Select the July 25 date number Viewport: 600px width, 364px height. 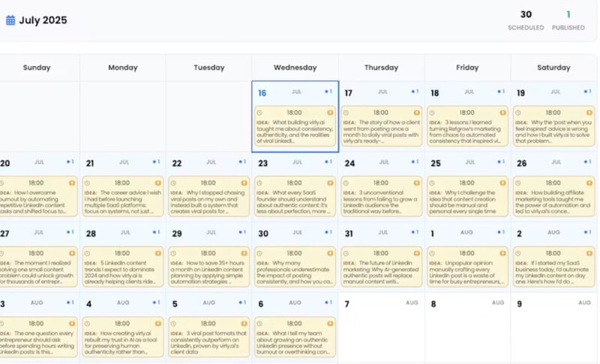[436, 163]
